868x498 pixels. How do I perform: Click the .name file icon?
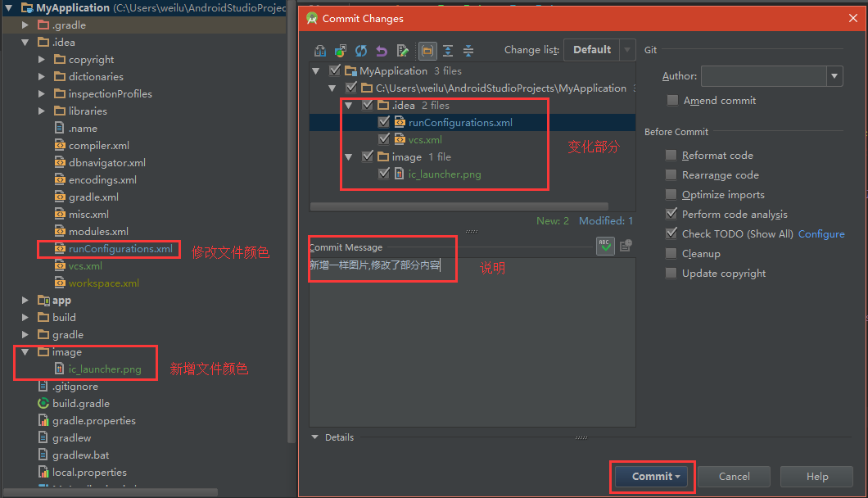point(60,128)
